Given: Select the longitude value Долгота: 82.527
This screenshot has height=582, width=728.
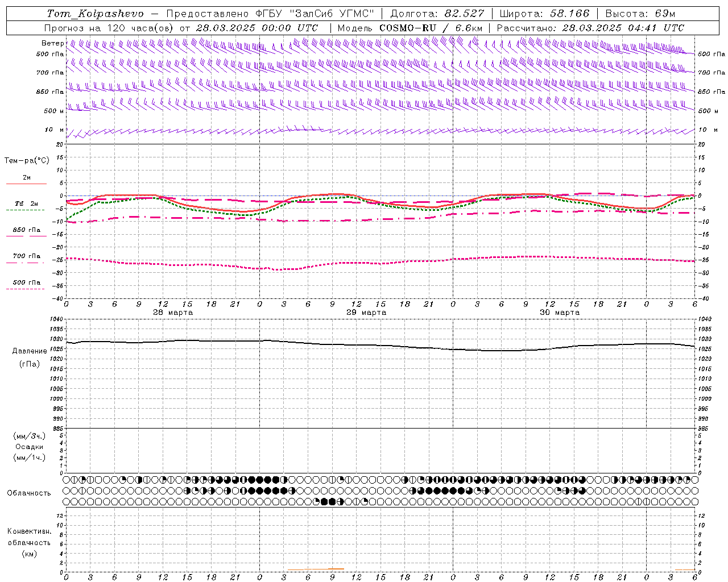Looking at the screenshot, I should click(437, 13).
